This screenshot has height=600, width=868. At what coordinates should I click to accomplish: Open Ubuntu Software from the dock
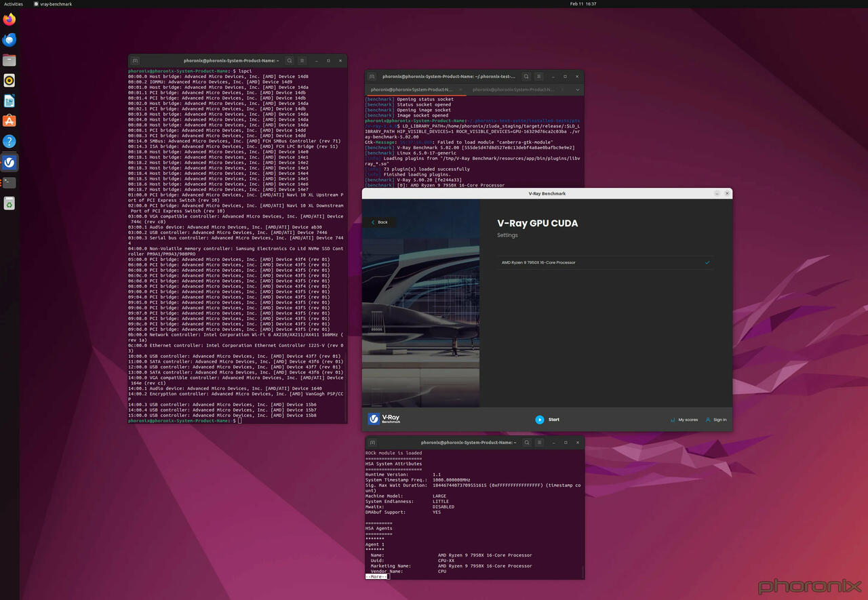click(9, 121)
